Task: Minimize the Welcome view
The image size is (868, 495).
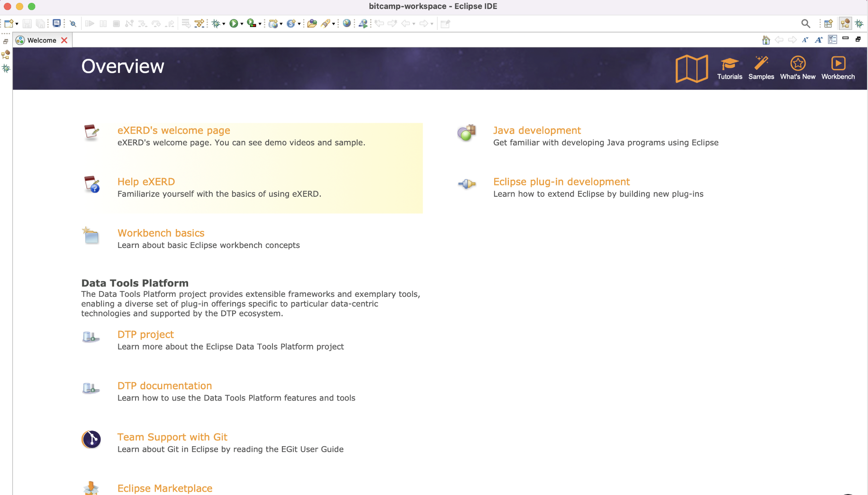Action: [x=846, y=38]
